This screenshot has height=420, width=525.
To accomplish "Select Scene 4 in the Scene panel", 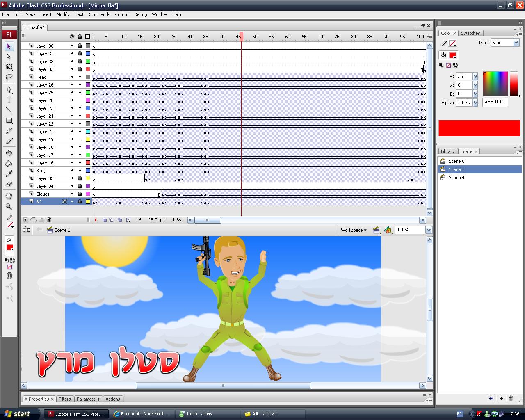I will pyautogui.click(x=456, y=178).
